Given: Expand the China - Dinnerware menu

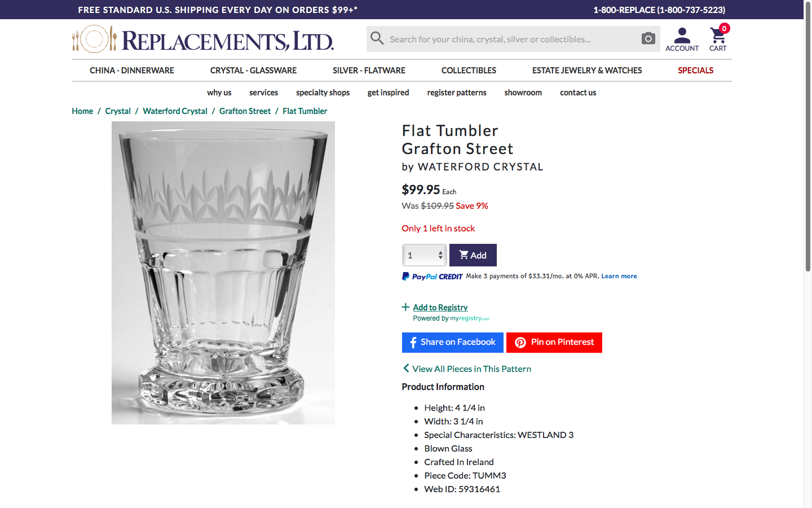Looking at the screenshot, I should click(x=132, y=71).
